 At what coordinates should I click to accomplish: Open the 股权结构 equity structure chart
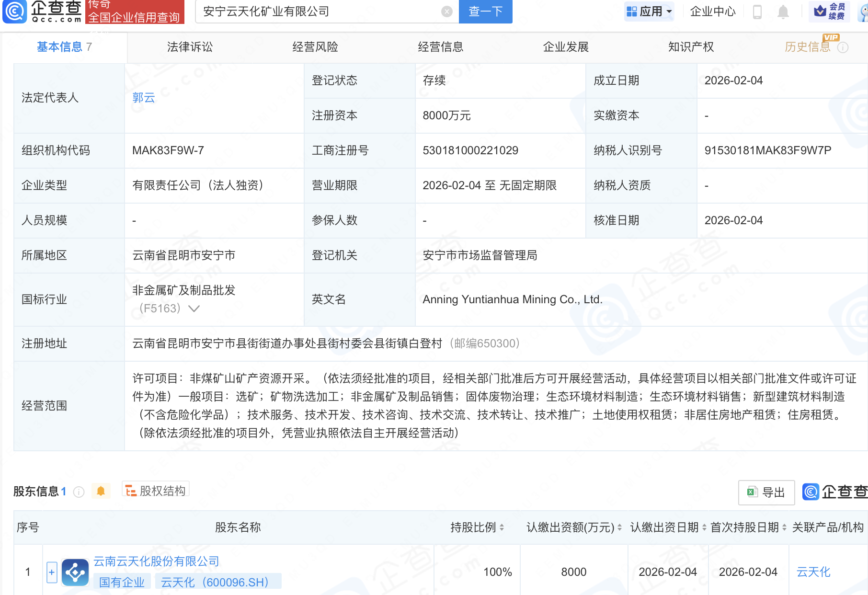point(154,491)
